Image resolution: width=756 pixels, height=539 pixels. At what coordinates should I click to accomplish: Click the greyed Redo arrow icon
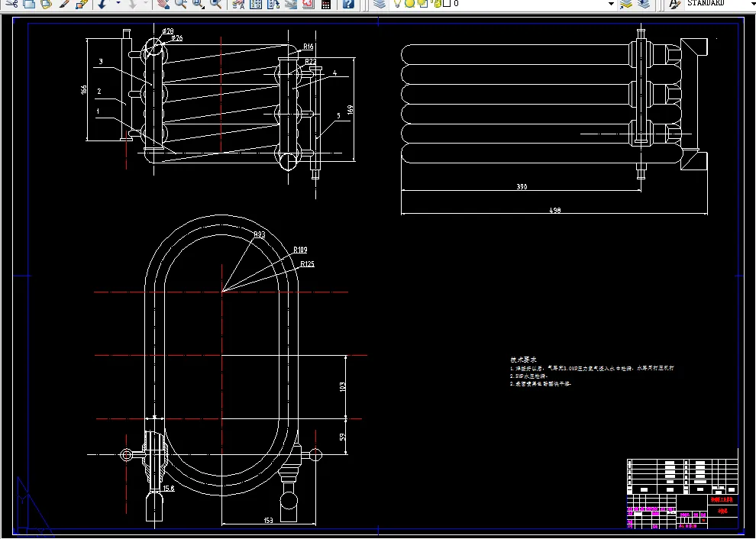[131, 3]
